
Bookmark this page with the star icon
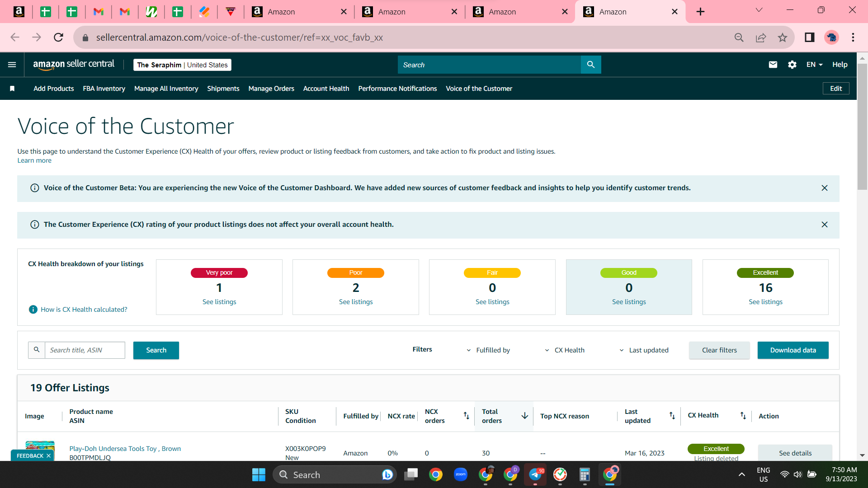tap(783, 38)
